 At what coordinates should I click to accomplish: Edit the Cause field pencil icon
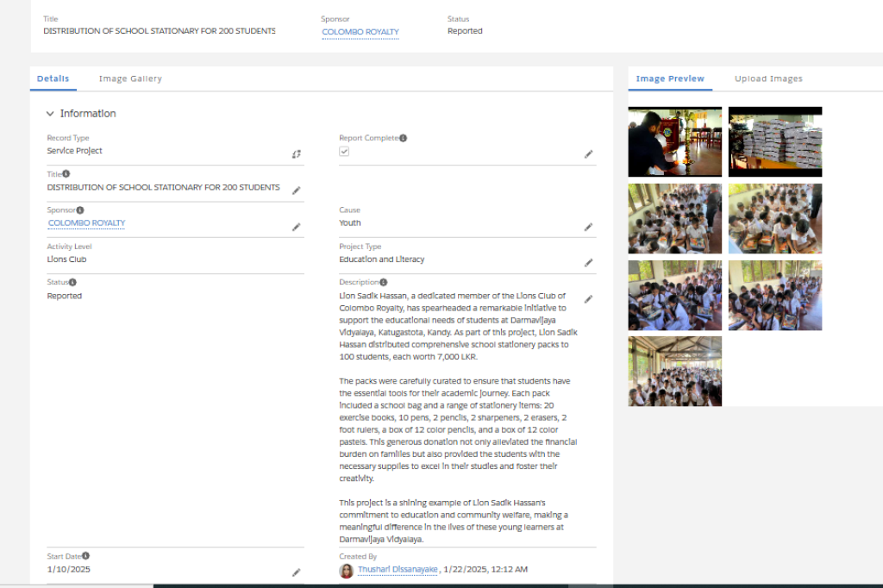588,227
